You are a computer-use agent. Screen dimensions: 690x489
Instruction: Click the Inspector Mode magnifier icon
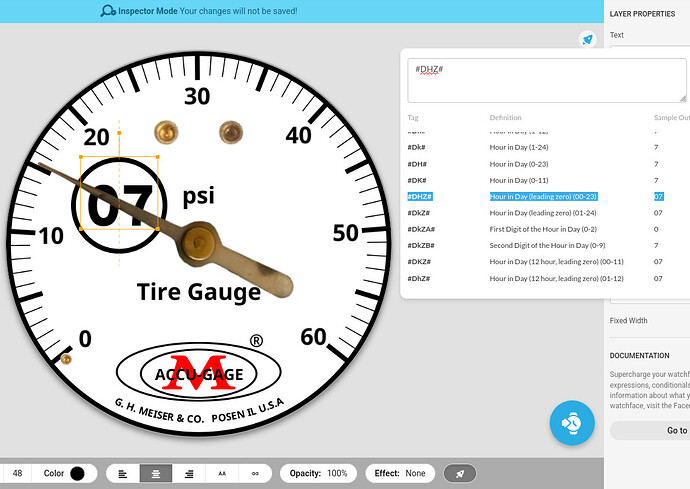108,11
